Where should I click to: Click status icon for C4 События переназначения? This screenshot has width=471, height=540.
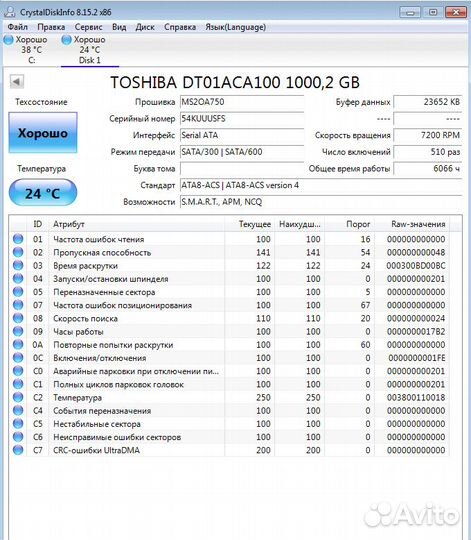[18, 411]
